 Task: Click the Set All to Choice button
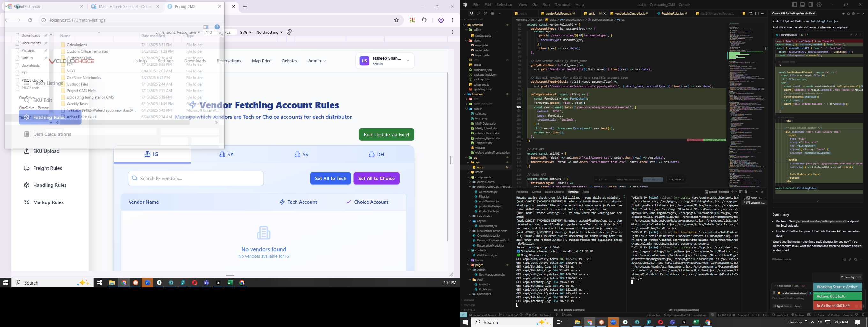coord(376,178)
